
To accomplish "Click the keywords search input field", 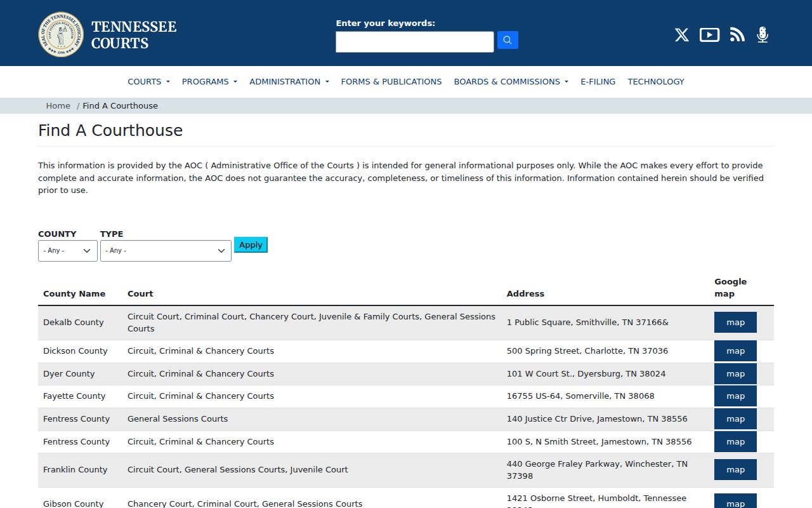I will [415, 42].
